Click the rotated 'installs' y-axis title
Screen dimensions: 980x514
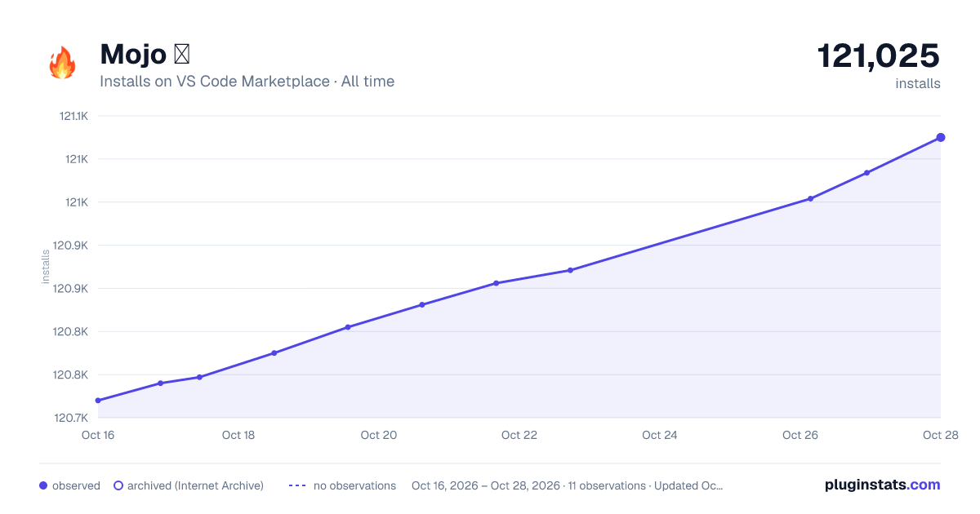[46, 267]
